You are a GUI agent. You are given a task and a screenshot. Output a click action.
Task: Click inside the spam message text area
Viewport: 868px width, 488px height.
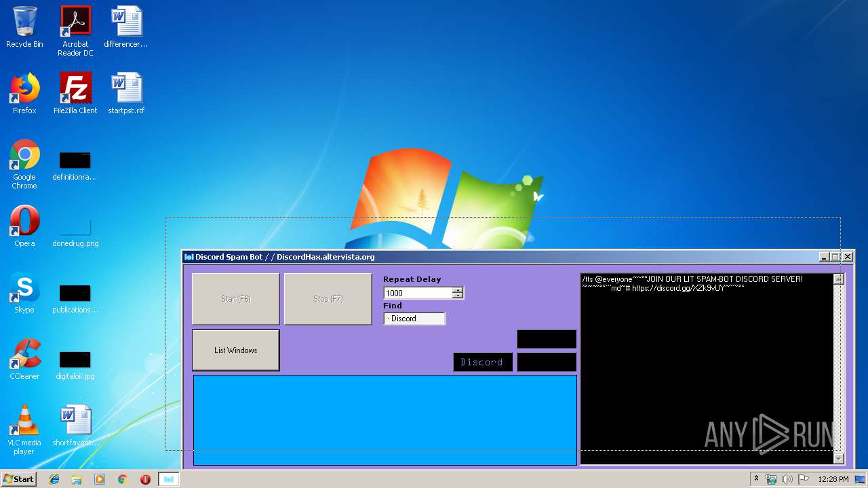coord(707,369)
